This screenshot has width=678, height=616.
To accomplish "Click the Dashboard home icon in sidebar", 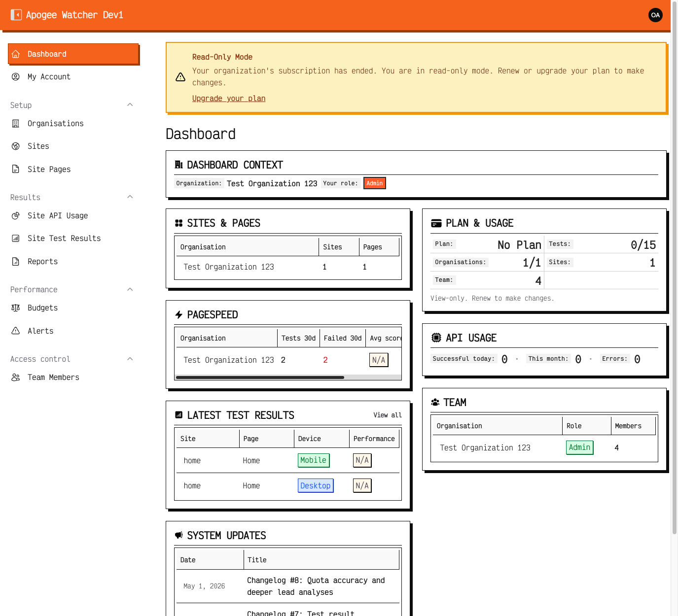I will 16,54.
